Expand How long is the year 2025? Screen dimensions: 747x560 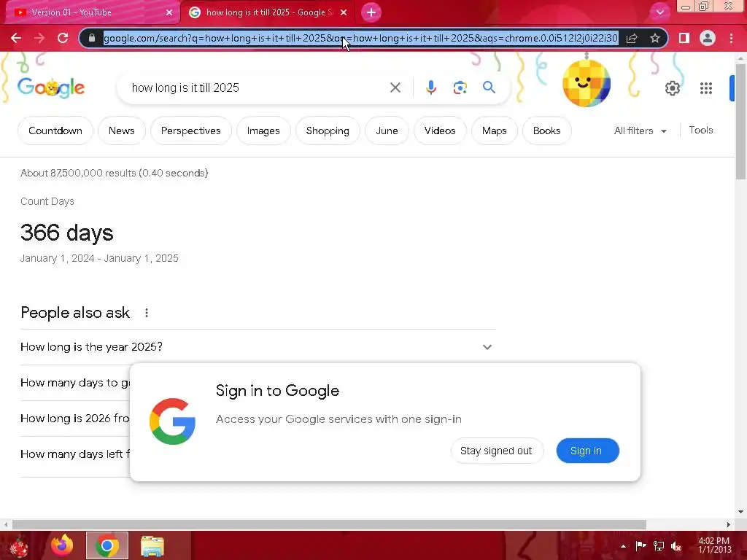258,346
